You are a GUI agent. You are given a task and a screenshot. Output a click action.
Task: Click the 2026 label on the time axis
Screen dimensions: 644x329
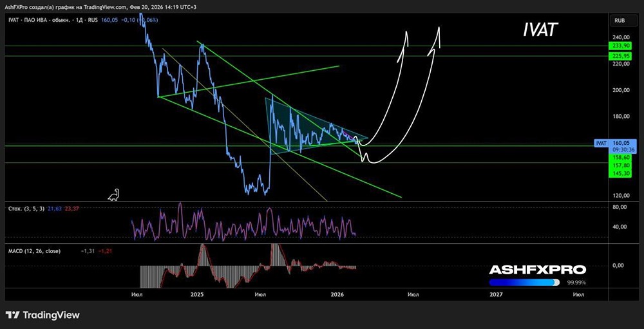(337, 294)
